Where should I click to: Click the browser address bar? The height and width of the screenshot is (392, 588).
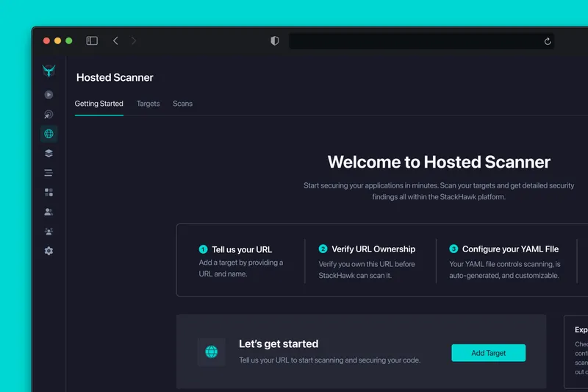421,41
